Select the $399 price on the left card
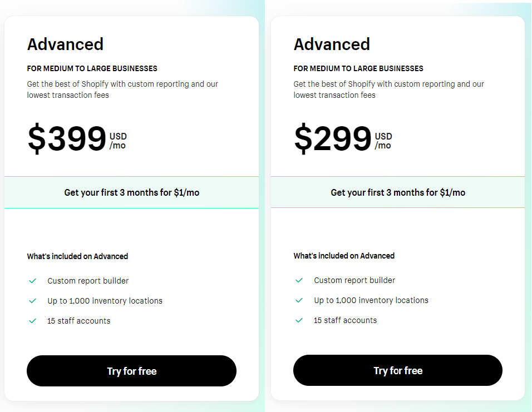Image resolution: width=532 pixels, height=412 pixels. 66,138
